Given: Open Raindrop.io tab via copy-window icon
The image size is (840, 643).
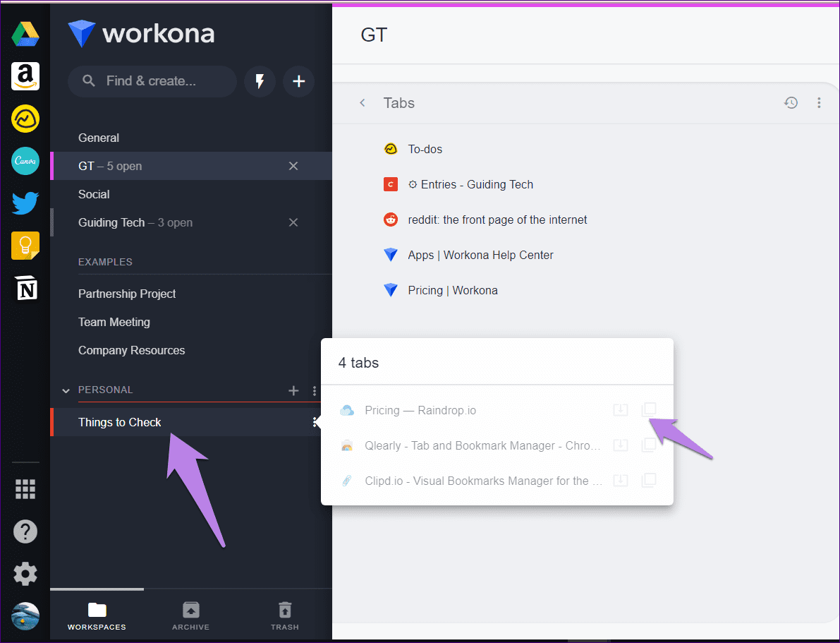Looking at the screenshot, I should click(649, 410).
